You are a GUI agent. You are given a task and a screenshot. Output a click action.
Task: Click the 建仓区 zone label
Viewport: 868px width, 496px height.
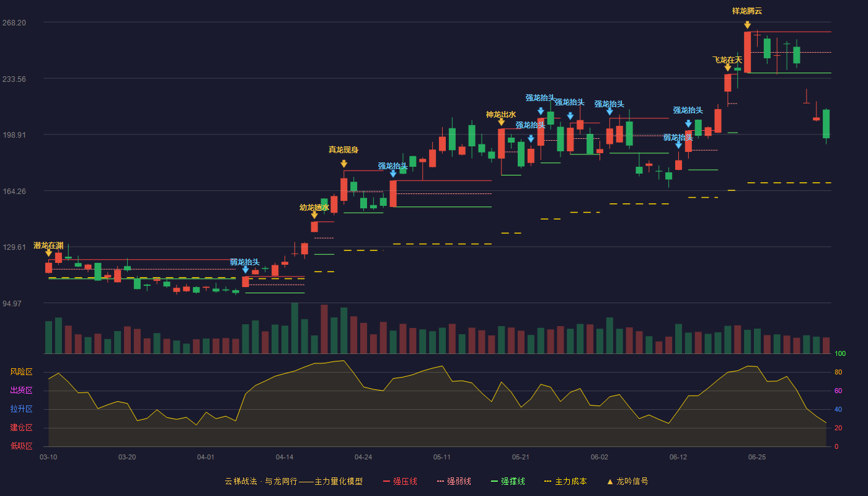(21, 428)
